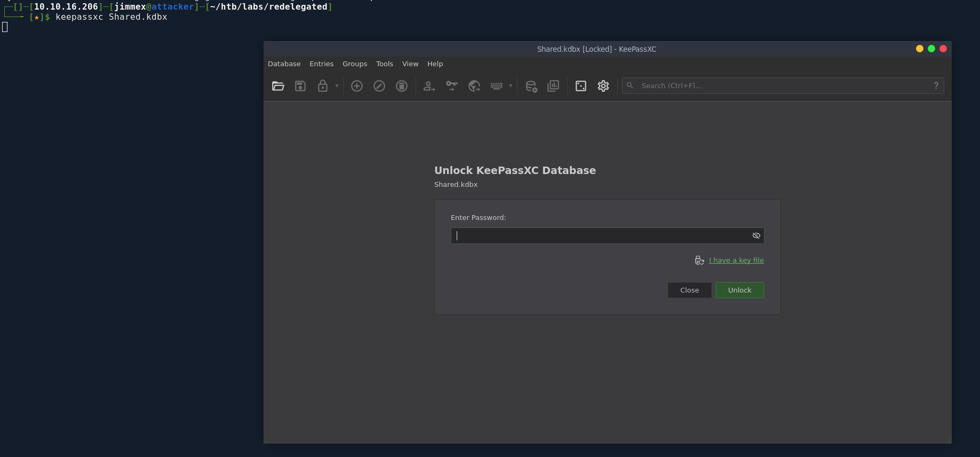Click the Delete Entry trash icon
Screen dimensions: 980x457
click(x=402, y=86)
